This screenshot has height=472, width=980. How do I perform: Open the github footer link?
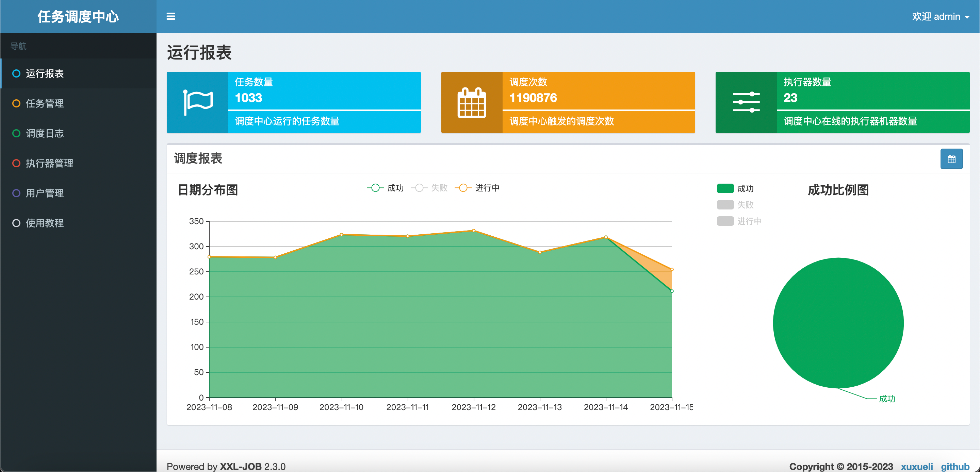[954, 466]
